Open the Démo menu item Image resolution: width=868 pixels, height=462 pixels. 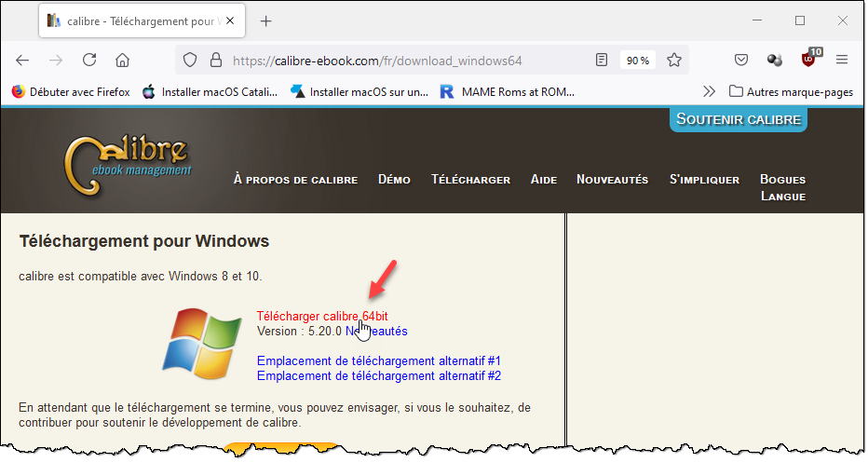[394, 180]
